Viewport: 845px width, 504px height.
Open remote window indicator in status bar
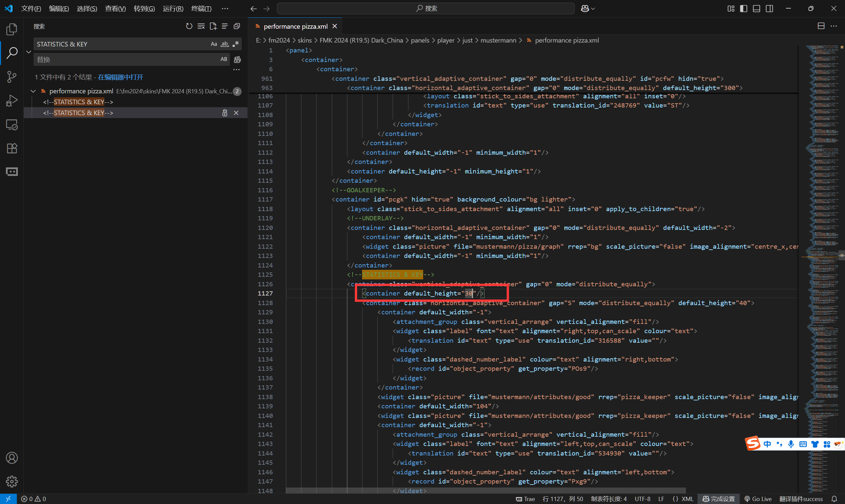pyautogui.click(x=8, y=499)
